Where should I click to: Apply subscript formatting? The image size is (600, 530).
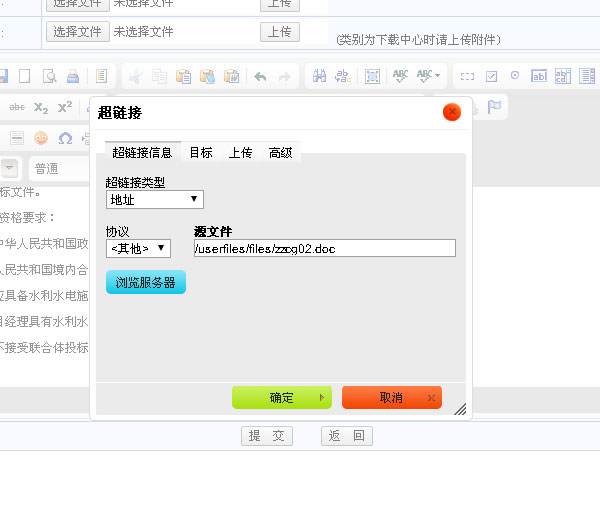click(x=41, y=107)
